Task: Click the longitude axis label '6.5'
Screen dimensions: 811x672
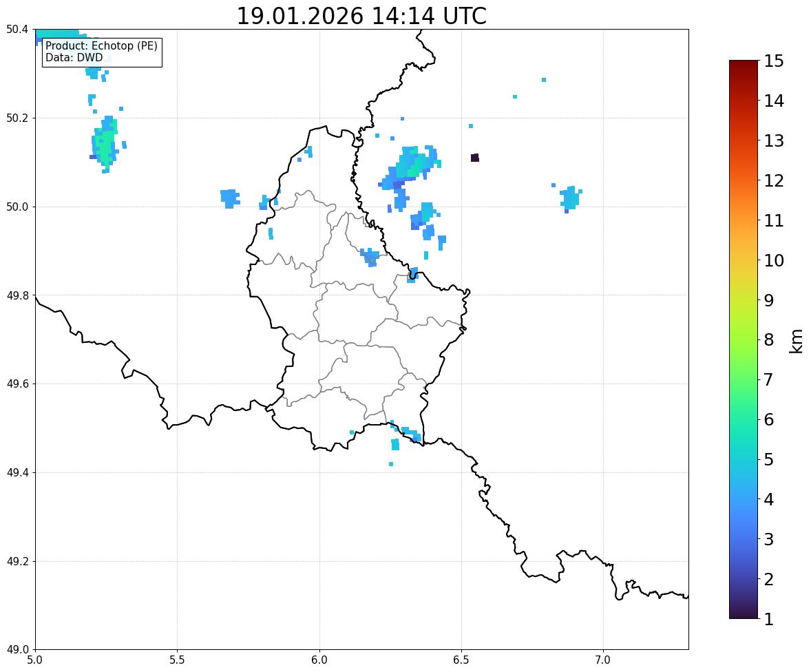Action: (x=461, y=660)
